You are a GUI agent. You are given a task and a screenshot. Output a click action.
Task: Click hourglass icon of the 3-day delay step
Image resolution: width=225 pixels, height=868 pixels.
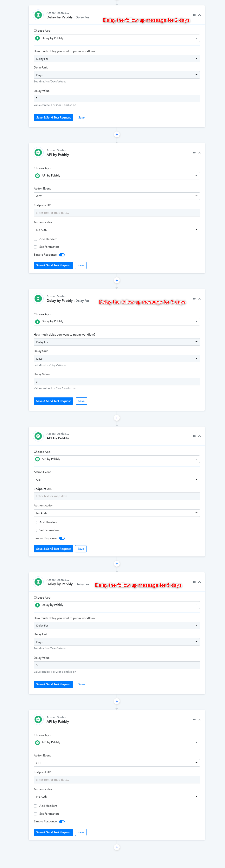click(x=38, y=299)
